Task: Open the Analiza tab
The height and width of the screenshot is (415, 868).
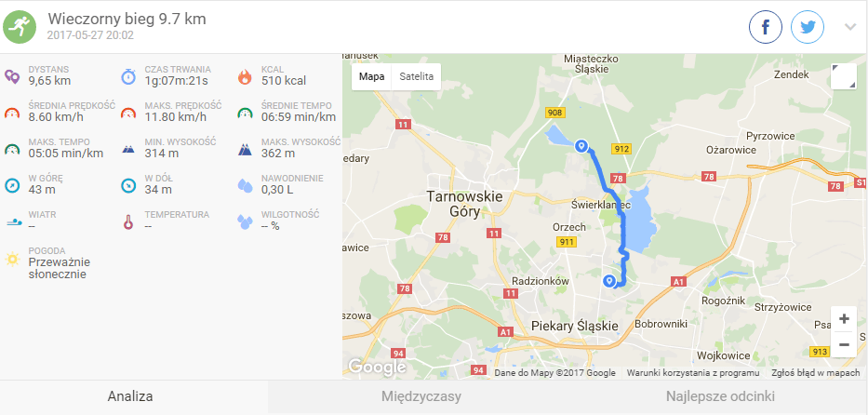Action: pyautogui.click(x=130, y=396)
